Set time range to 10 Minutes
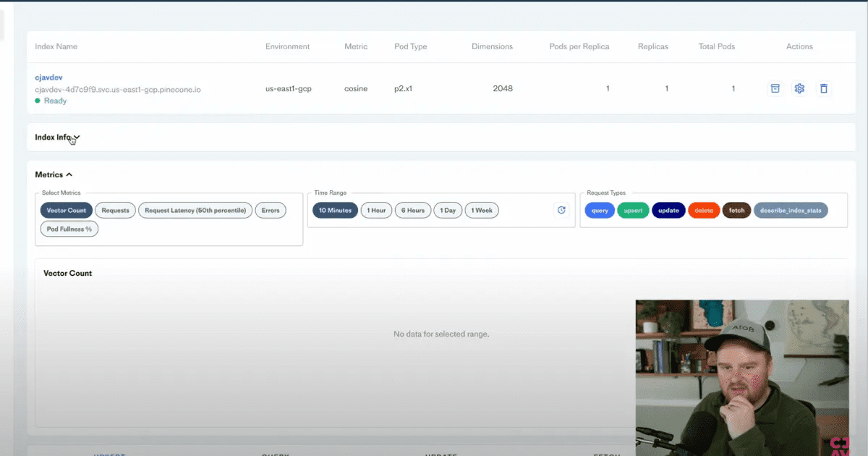 click(x=336, y=211)
